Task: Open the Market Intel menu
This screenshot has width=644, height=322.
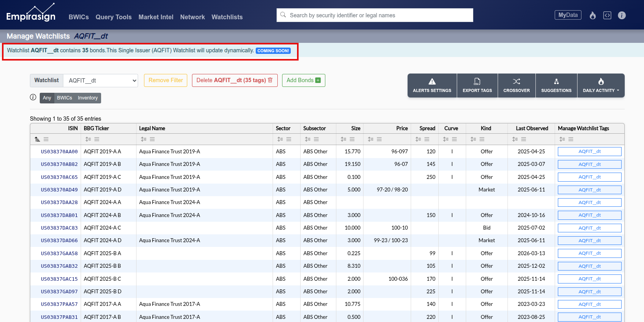Action: [x=156, y=17]
